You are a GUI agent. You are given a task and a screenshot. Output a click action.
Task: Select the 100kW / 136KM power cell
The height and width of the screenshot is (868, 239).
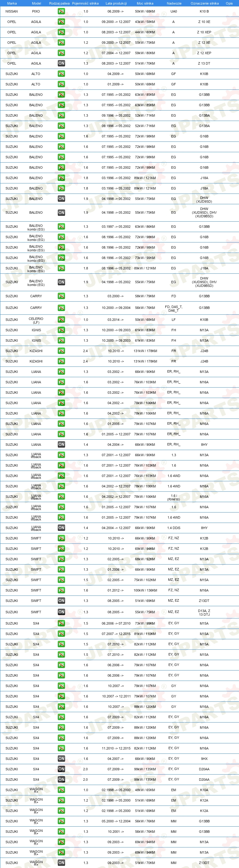[x=145, y=590]
